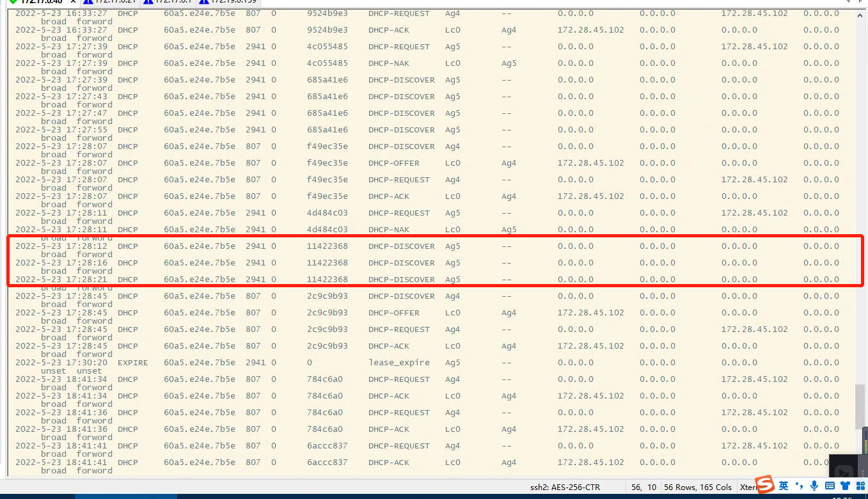868x499 pixels.
Task: Open the Sogou skin shirt icon
Action: coord(845,486)
